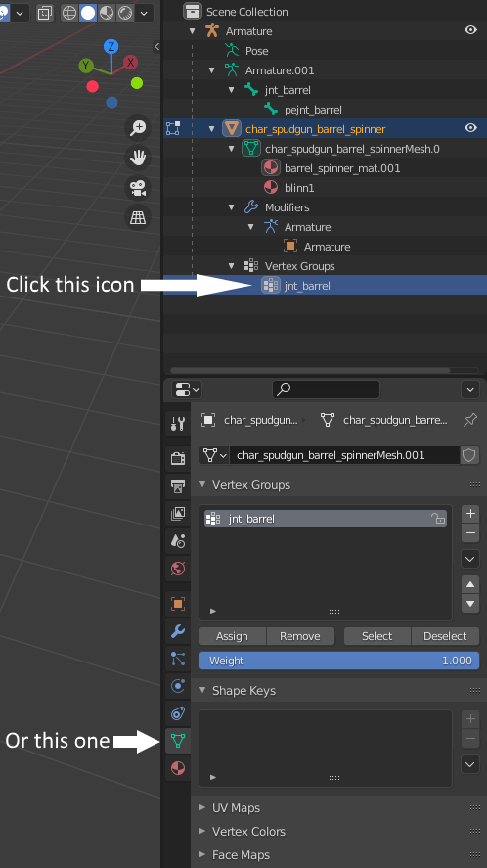Screen dimensions: 487x868
Task: Select the pejnt_barrel bone
Action: pyautogui.click(x=313, y=110)
